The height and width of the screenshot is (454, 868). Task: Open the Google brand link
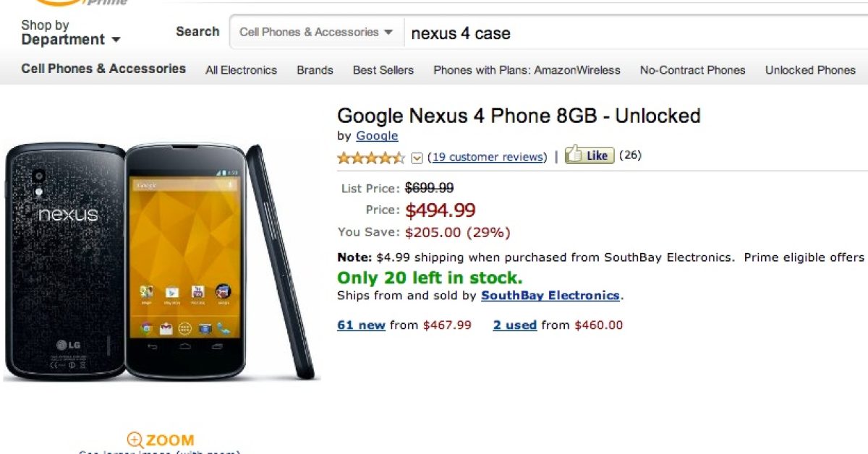(x=377, y=136)
